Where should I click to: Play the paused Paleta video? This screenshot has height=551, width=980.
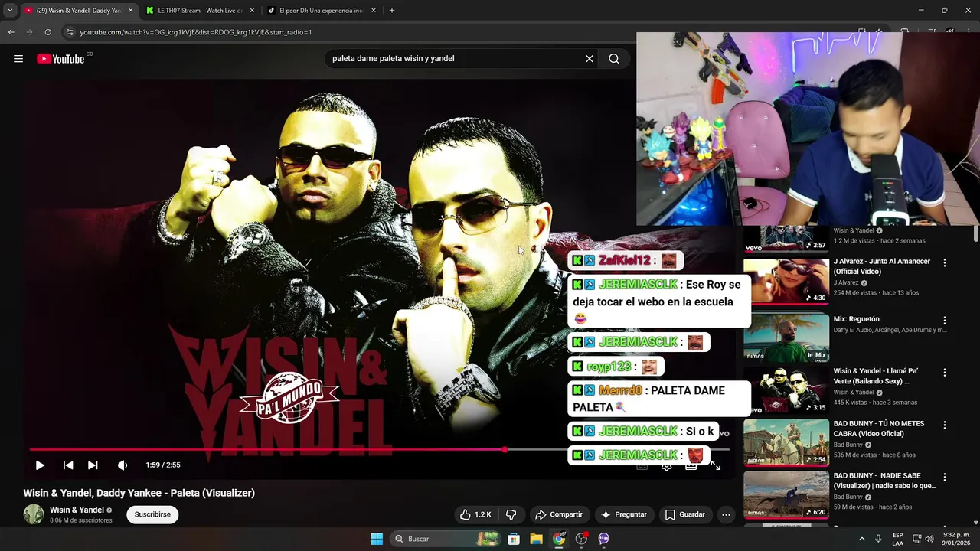(40, 465)
